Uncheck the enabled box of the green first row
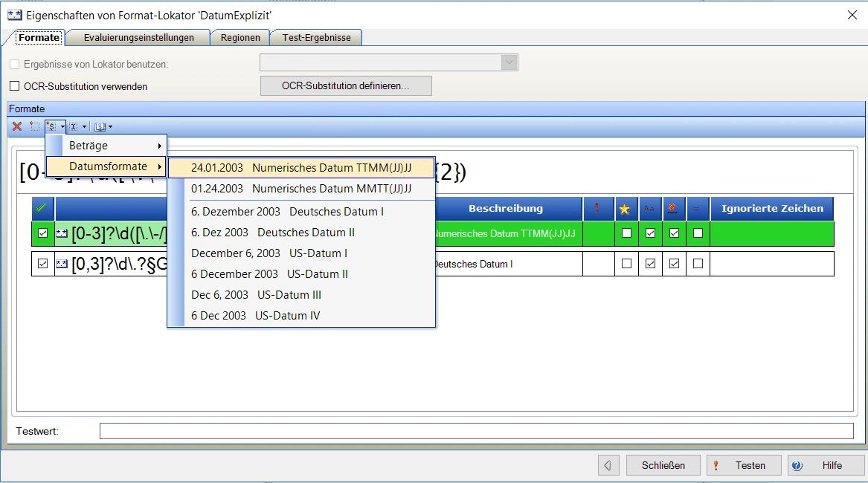 [x=42, y=233]
